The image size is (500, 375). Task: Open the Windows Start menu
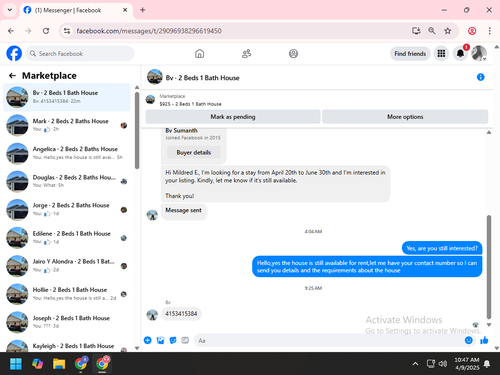[16, 364]
